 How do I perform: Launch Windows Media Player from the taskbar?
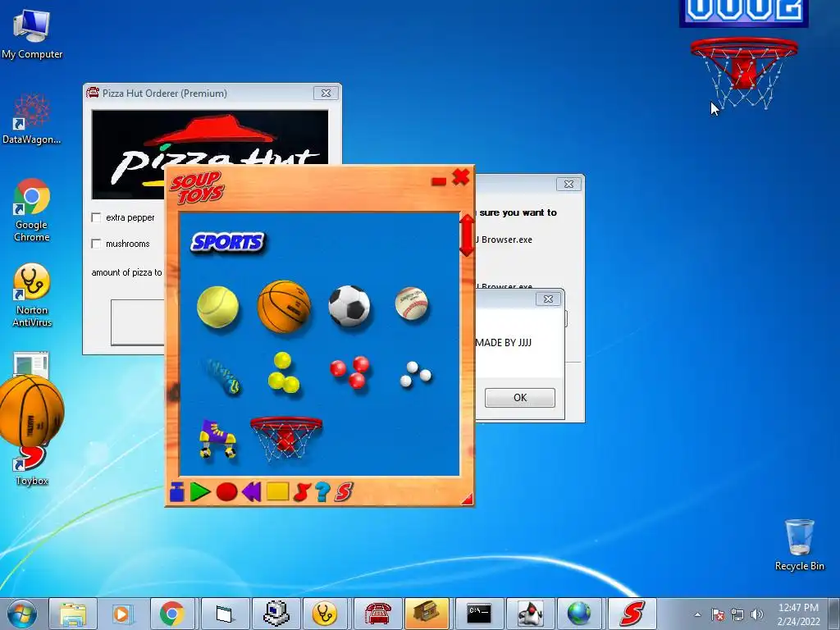[122, 614]
